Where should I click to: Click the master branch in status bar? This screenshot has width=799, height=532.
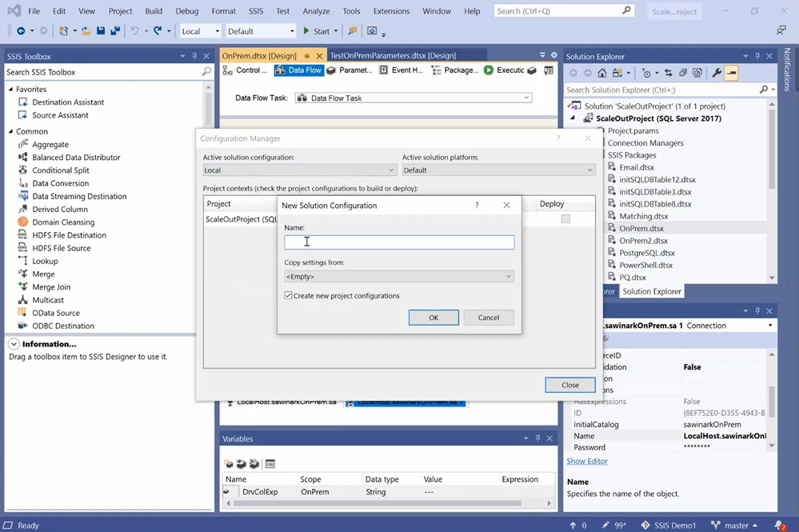click(x=733, y=526)
